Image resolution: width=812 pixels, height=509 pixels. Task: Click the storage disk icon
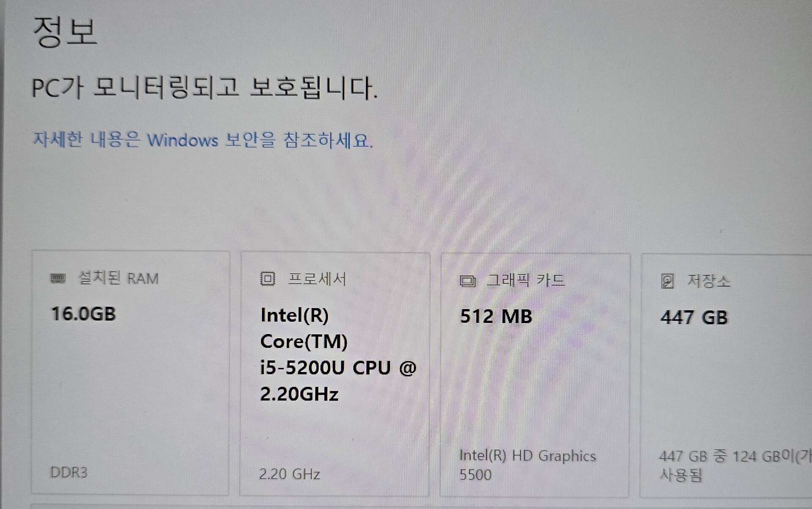coord(667,281)
